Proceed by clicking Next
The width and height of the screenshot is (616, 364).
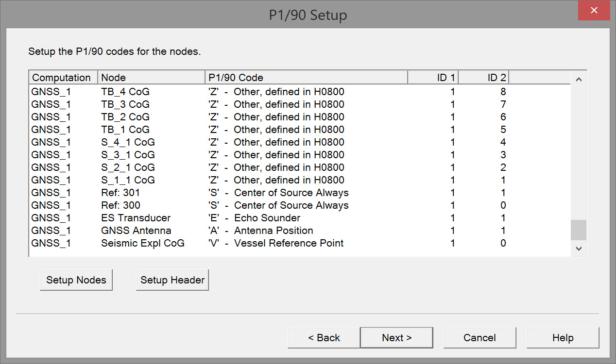tap(396, 338)
